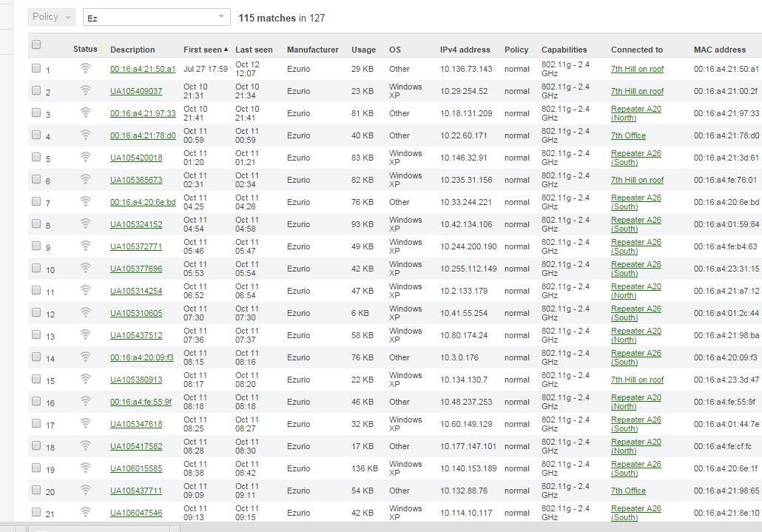Viewport: 762px width, 532px height.
Task: Click wifi status icon for UA105365673
Action: tap(86, 179)
